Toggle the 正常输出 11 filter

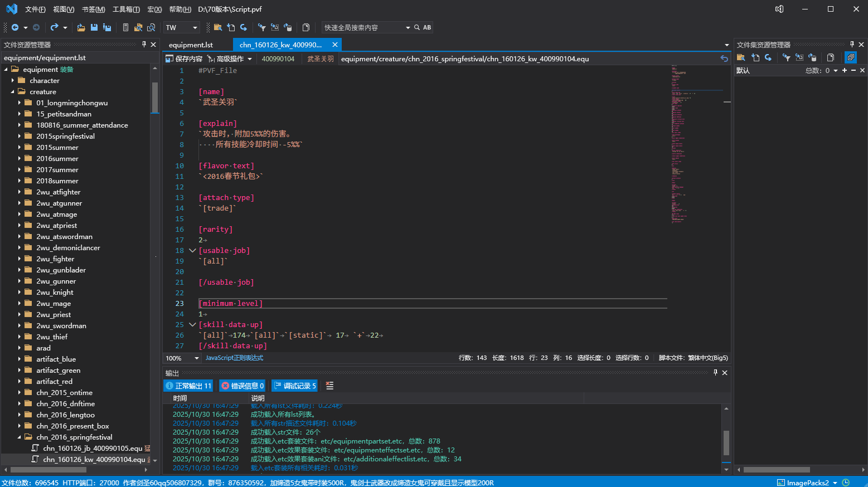pos(188,386)
